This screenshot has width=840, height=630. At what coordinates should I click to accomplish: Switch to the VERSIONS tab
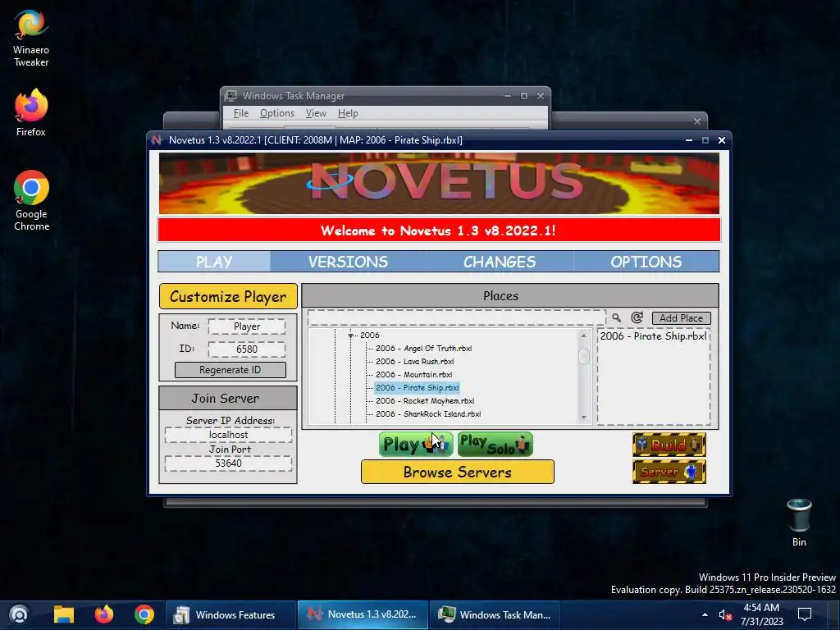click(348, 262)
